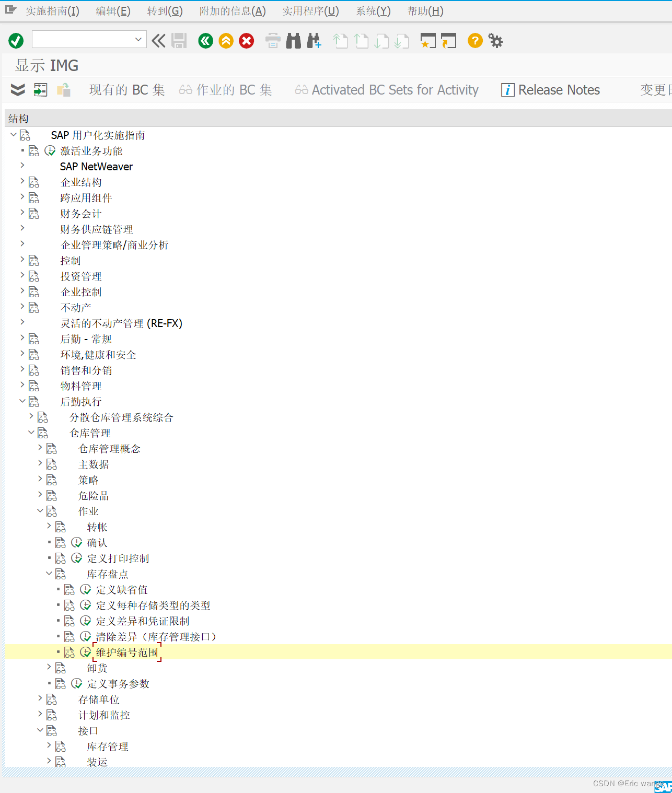Click the Previous Page icon

click(x=361, y=40)
